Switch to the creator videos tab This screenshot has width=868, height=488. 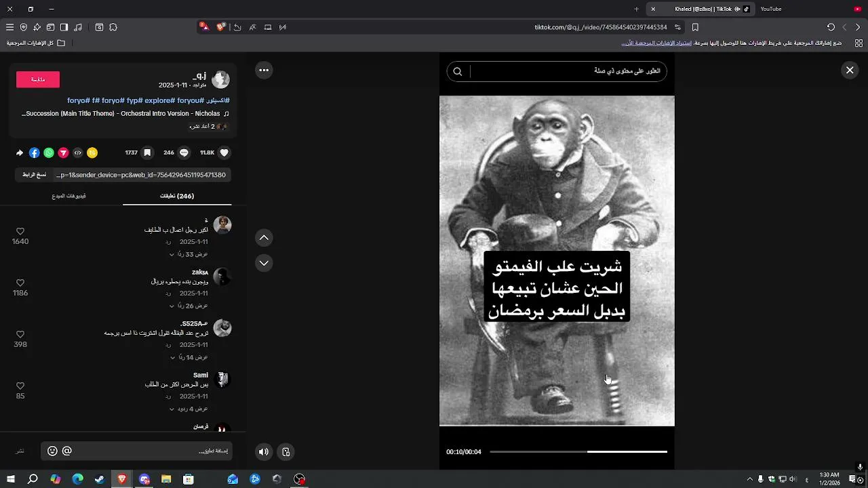coord(68,196)
